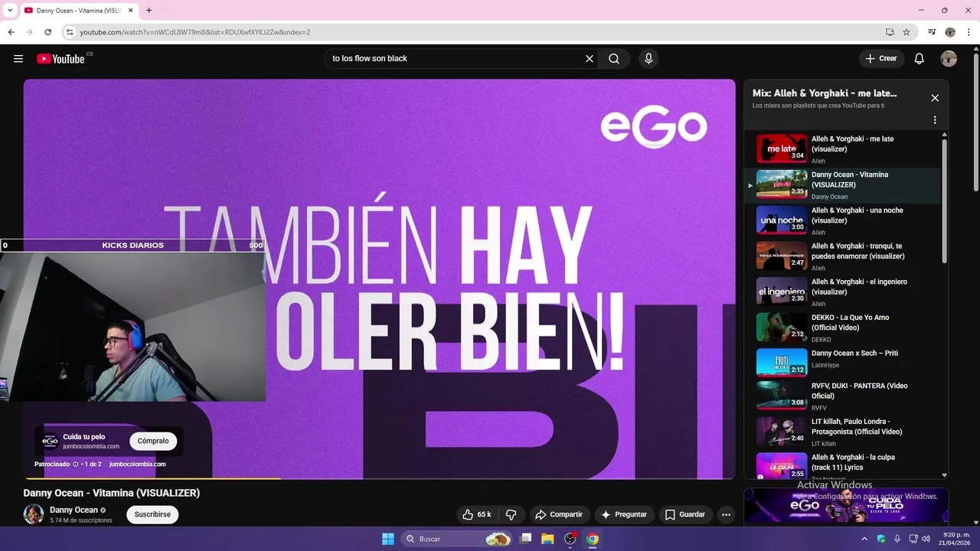Click the Compartir button
The height and width of the screenshot is (551, 980).
coord(559,514)
